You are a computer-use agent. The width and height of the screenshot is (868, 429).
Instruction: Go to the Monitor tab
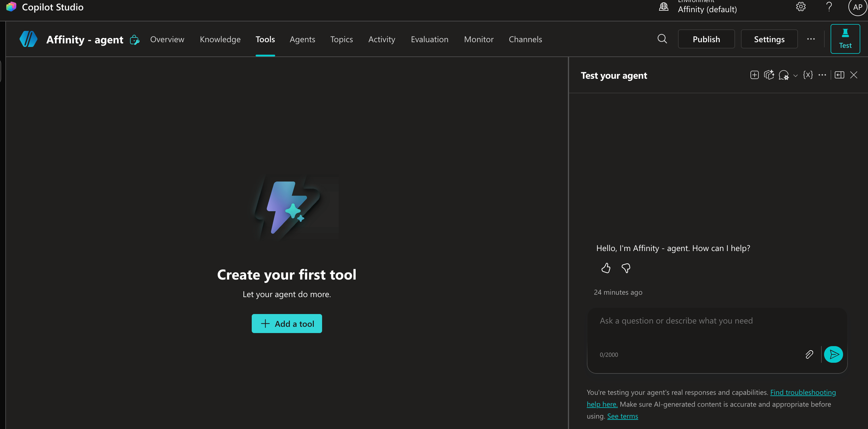(x=479, y=39)
